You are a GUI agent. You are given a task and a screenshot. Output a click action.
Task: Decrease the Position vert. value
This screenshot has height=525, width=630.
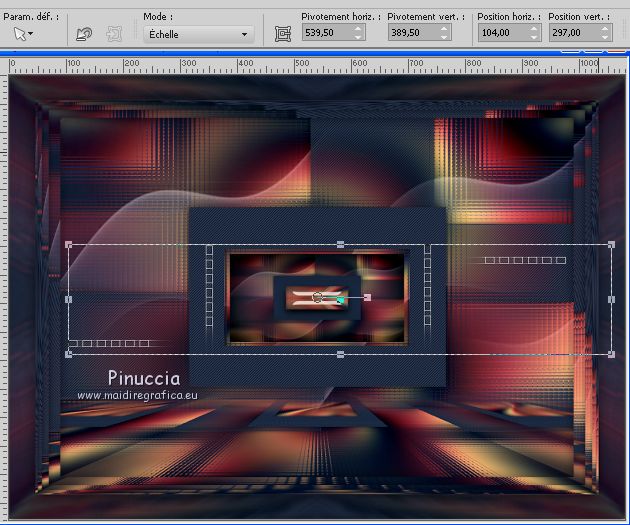click(604, 38)
